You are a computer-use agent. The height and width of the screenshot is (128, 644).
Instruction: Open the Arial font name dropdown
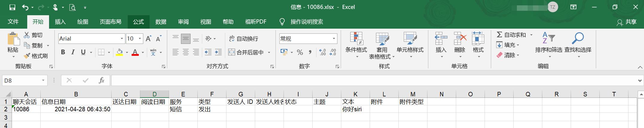tap(122, 38)
